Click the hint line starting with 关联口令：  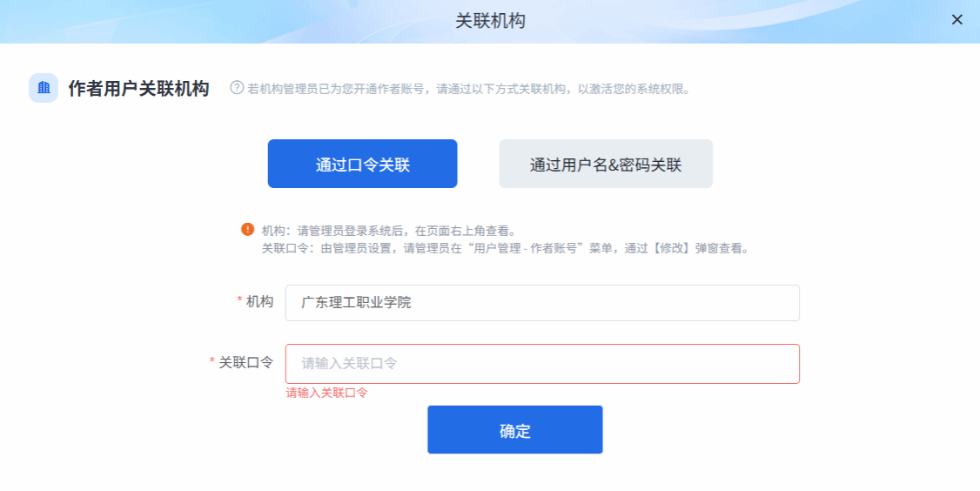coord(505,248)
